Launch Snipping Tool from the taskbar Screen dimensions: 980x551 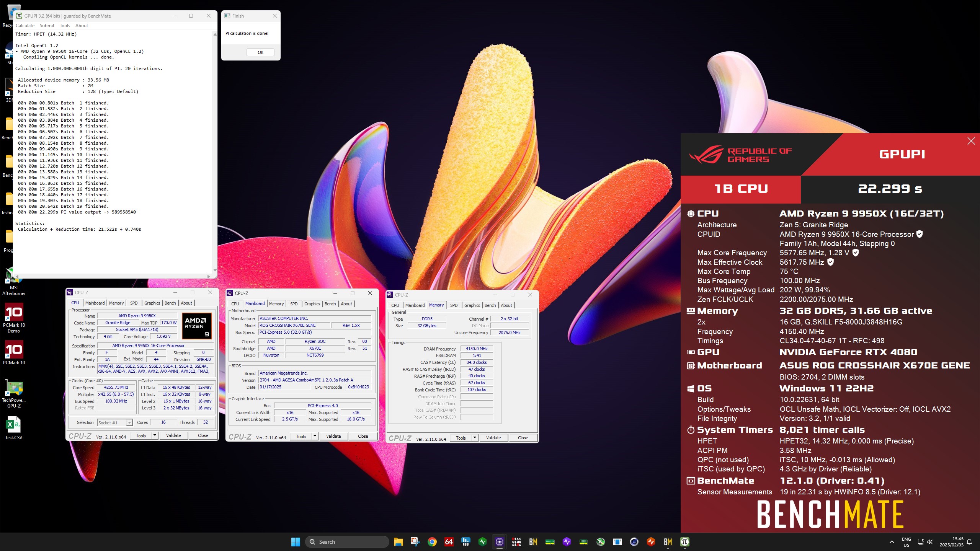point(415,542)
